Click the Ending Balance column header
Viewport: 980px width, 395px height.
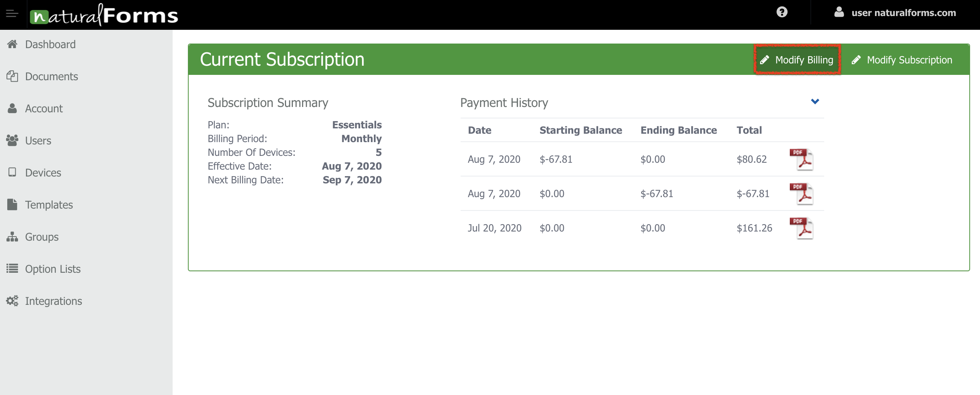(679, 130)
